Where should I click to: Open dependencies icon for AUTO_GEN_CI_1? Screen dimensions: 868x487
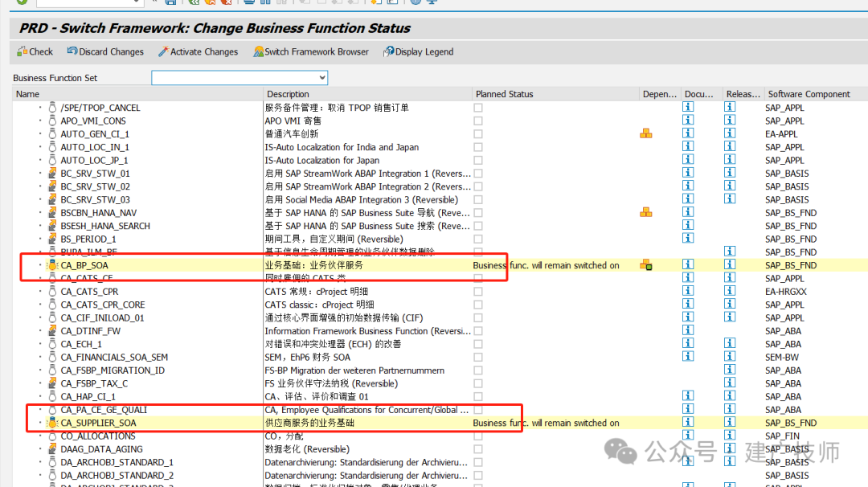tap(645, 133)
